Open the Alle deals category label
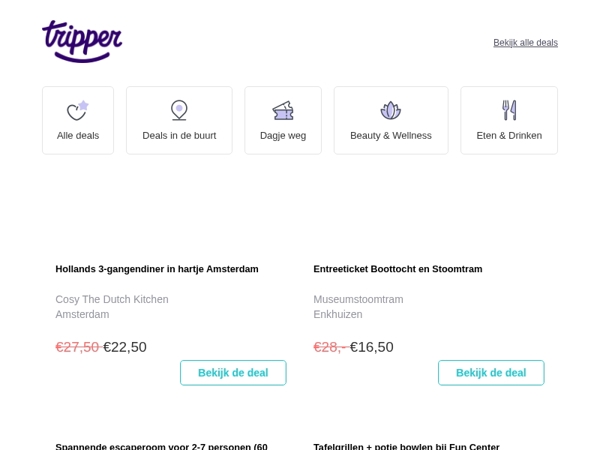The width and height of the screenshot is (600, 450). pos(78,135)
